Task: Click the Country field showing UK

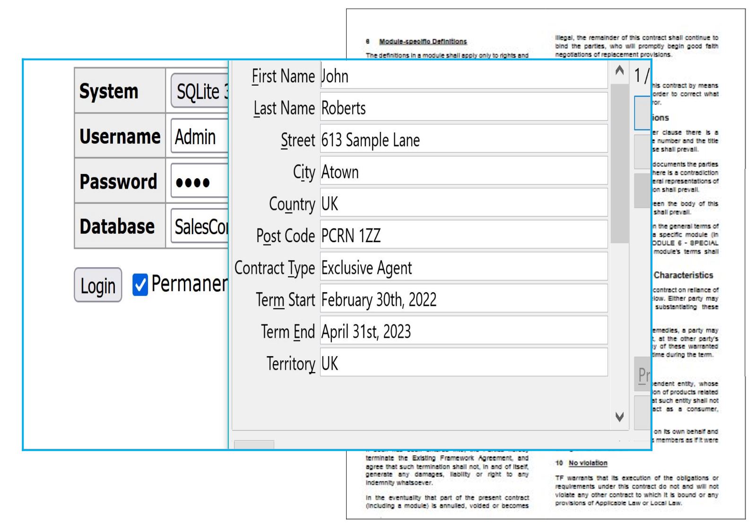Action: coord(464,202)
